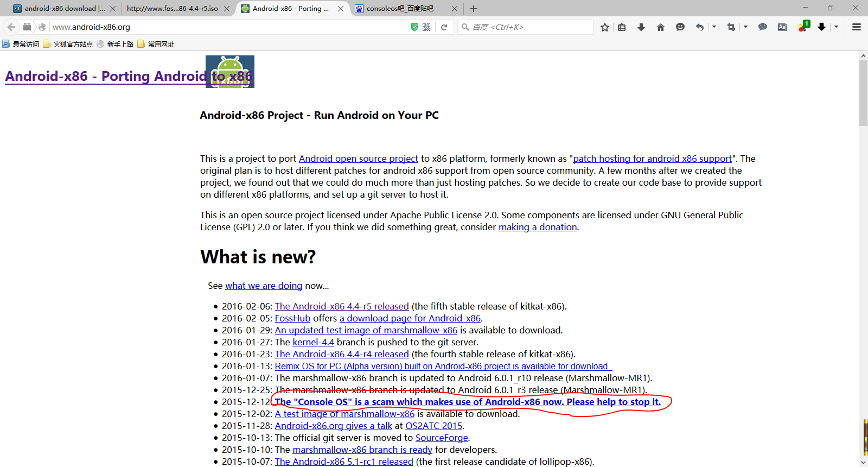Open a new tab with plus button

click(x=474, y=9)
